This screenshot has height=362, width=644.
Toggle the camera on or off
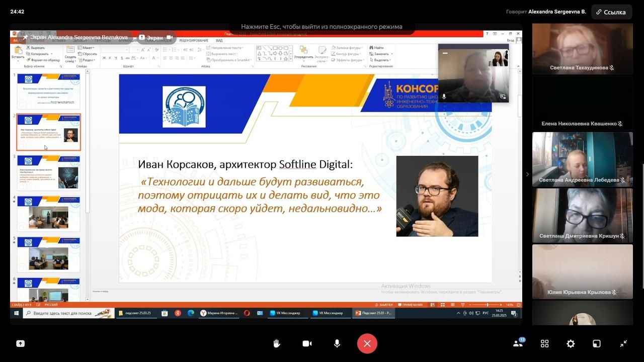(307, 343)
